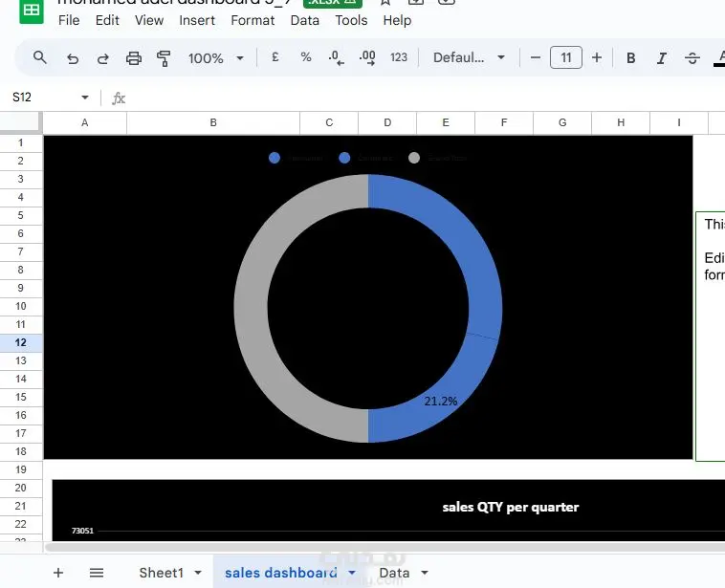Open the Default font dropdown
725x588 pixels.
469,57
